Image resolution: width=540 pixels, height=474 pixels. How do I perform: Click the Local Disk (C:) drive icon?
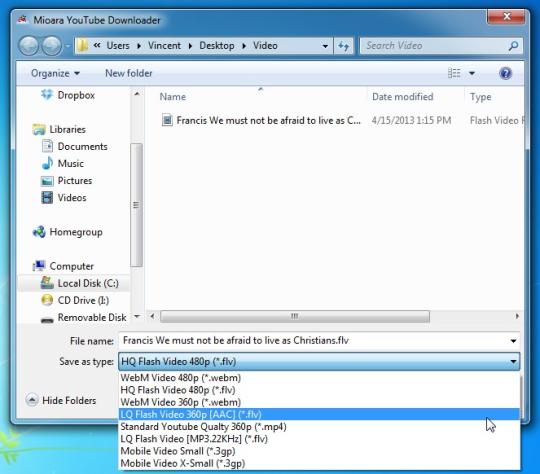click(47, 283)
